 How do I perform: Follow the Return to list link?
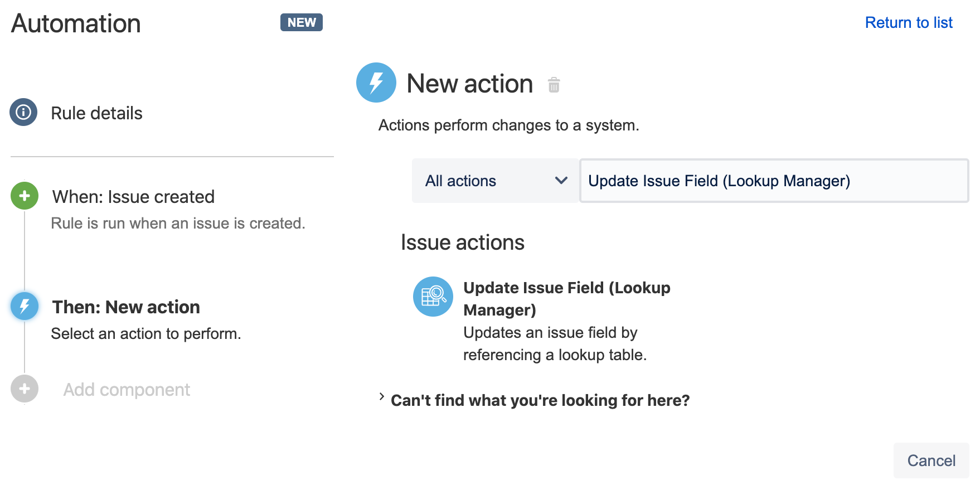pos(908,22)
